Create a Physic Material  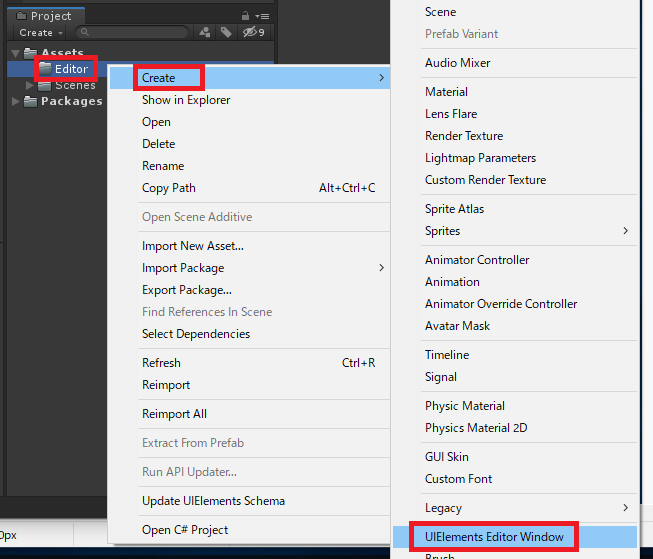(515, 406)
